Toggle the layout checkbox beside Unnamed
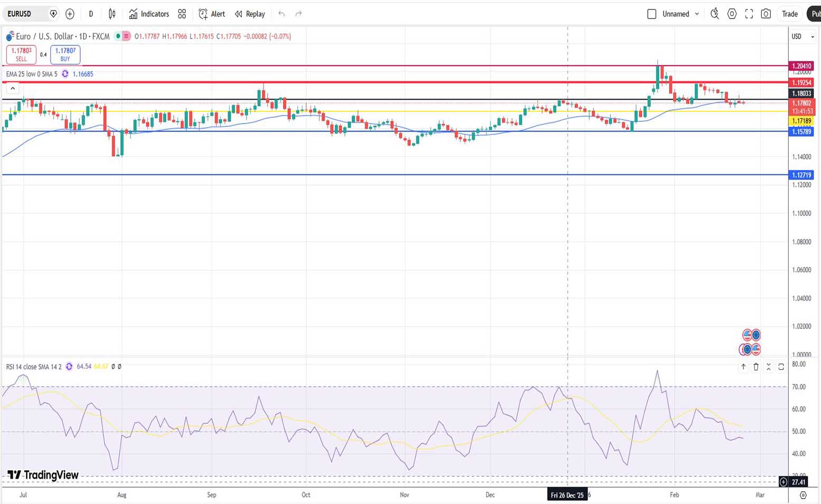 pos(652,14)
